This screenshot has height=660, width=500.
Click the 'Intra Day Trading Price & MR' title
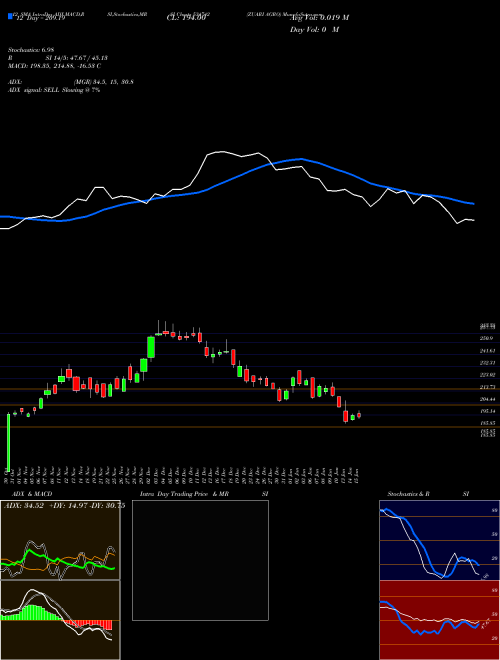[x=184, y=494]
